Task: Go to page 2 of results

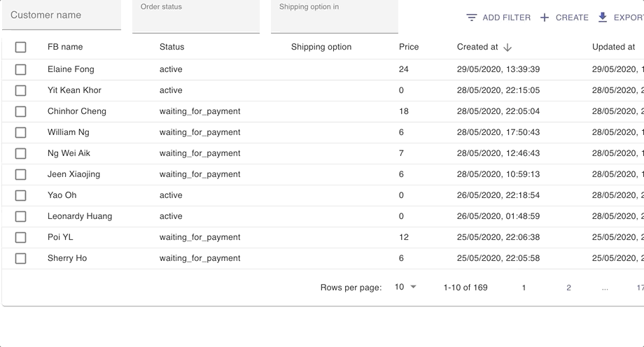Action: [x=568, y=288]
